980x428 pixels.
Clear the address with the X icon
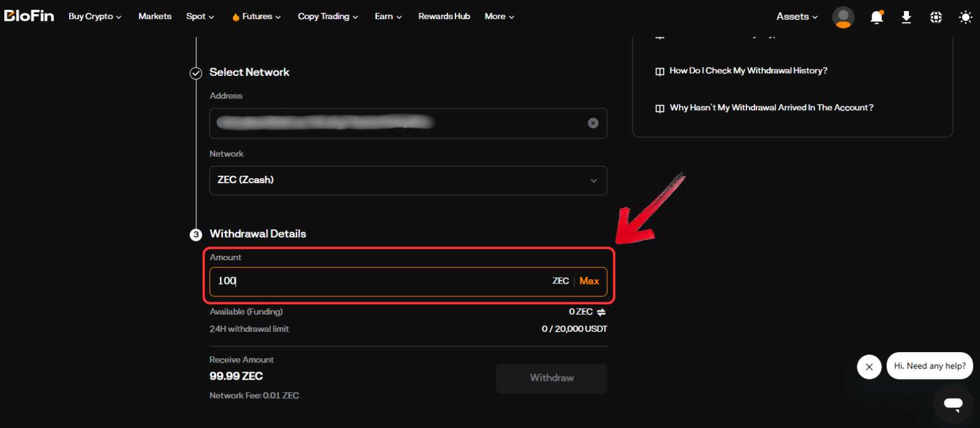coord(593,123)
